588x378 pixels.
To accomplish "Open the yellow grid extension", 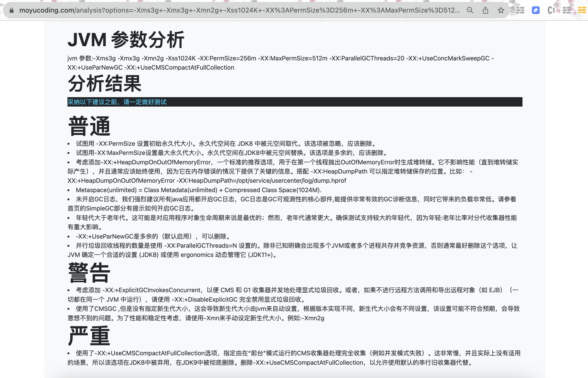I will coord(581,10).
